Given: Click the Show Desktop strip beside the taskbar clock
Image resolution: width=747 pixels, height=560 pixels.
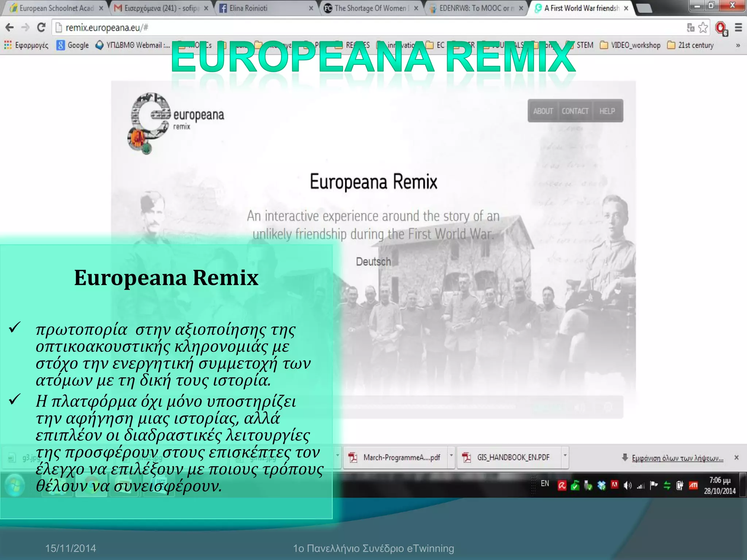Looking at the screenshot, I should tap(743, 485).
